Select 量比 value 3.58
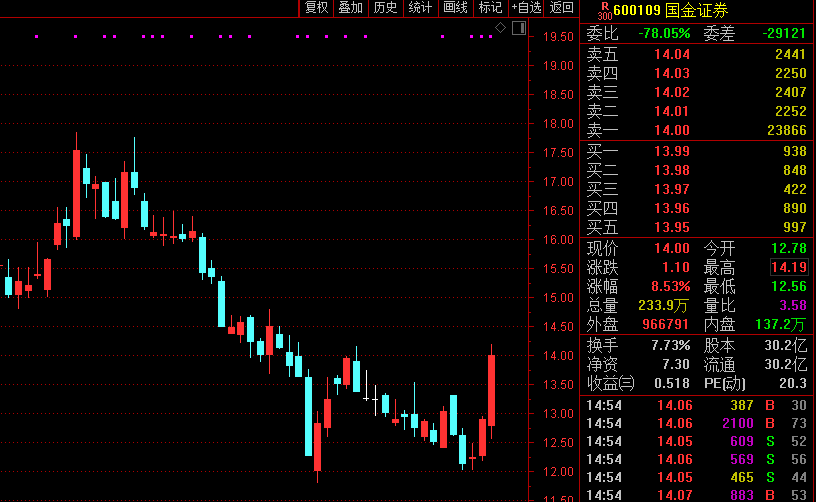Viewport: 816px width, 502px height. coord(793,305)
